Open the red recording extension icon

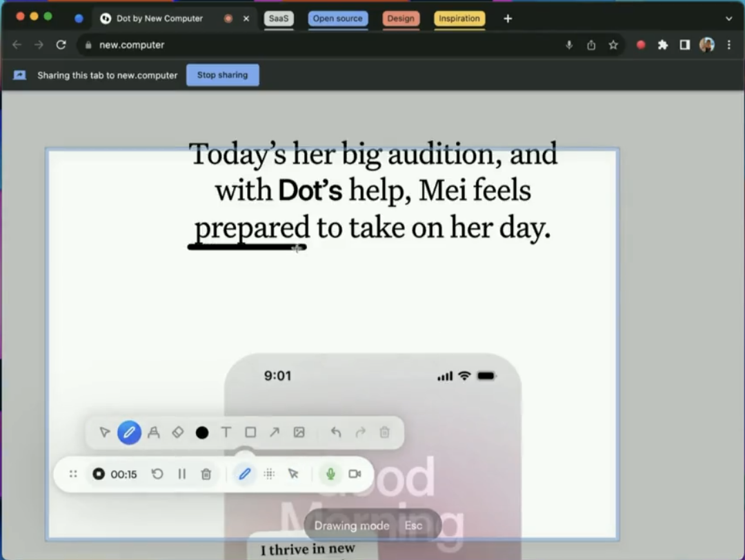click(641, 45)
